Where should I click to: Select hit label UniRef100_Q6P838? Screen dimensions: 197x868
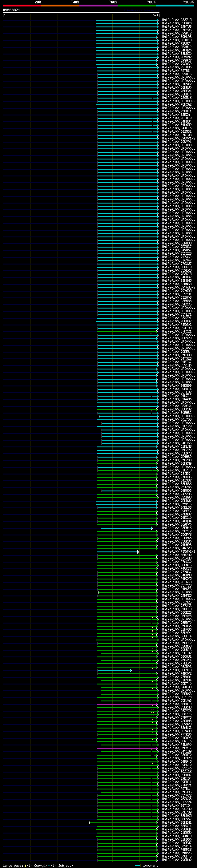coord(176,243)
